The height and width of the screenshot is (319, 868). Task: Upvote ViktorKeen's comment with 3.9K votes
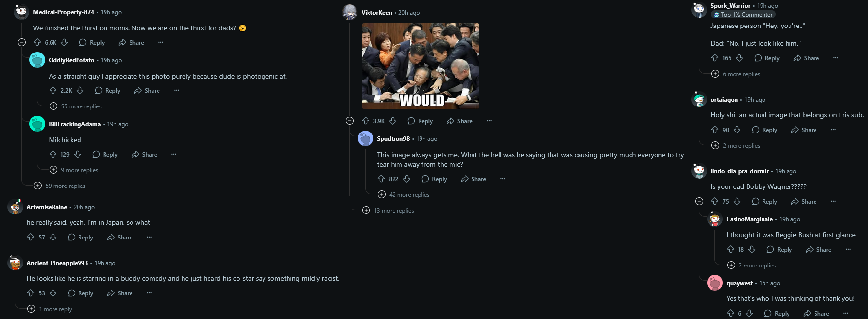[366, 121]
